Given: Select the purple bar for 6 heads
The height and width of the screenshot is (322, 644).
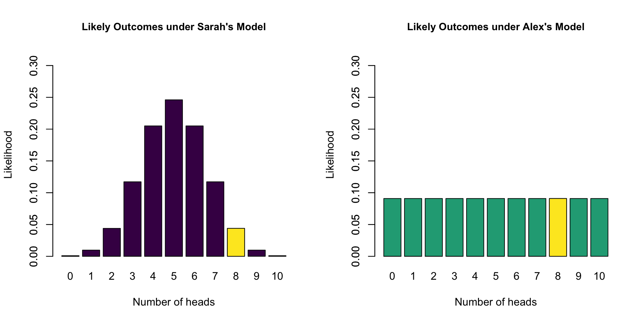Looking at the screenshot, I should 195,191.
